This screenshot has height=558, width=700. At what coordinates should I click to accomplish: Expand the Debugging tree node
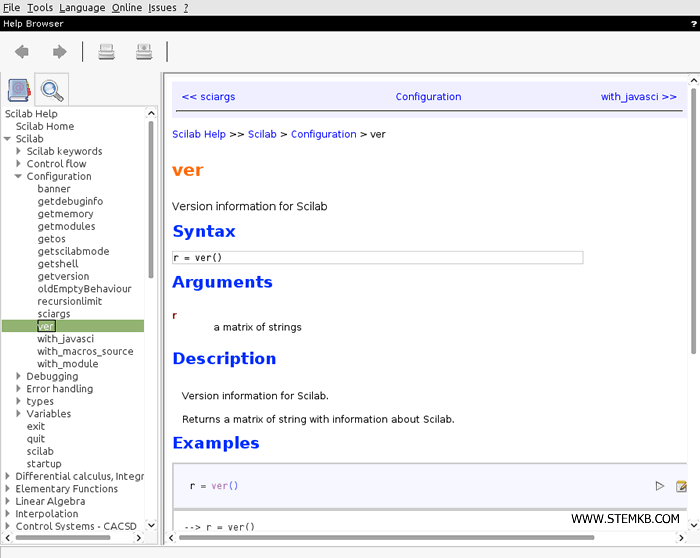[x=19, y=377]
